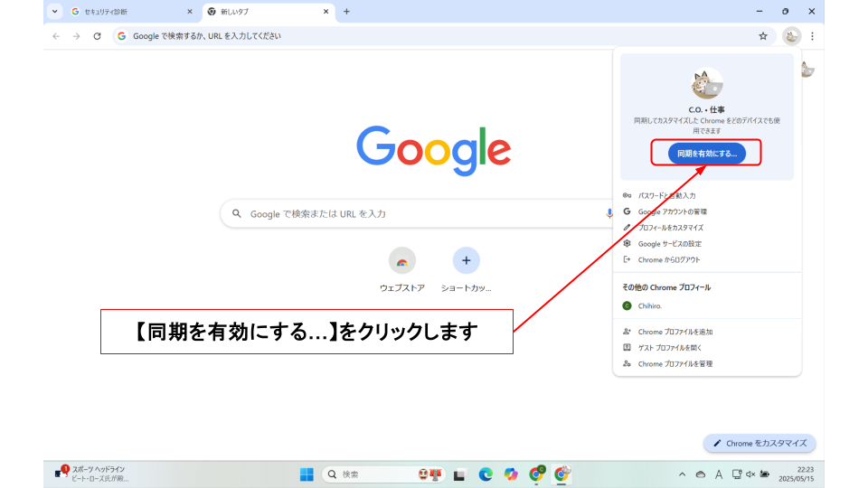Screen dimensions: 868x488
Task: Click the 同期を有効にする... button
Action: tap(707, 154)
